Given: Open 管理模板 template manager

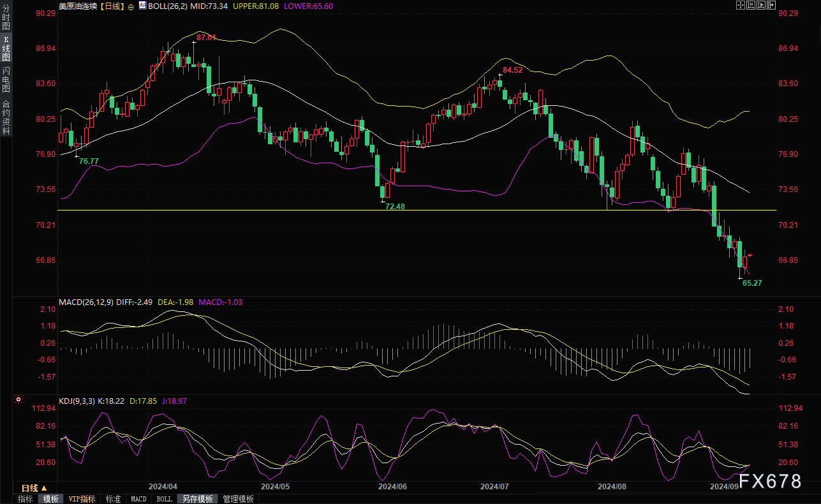Looking at the screenshot, I should [x=238, y=499].
